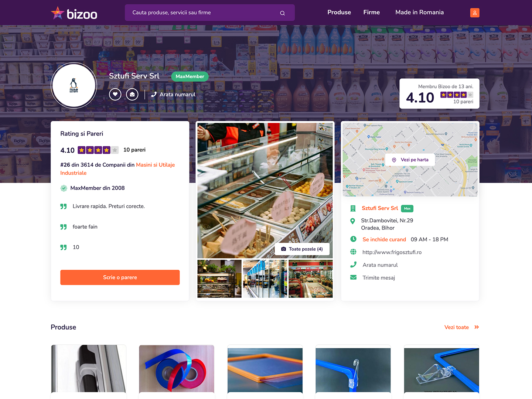This screenshot has height=399, width=532.
Task: Open the clear clip on blue frame product card
Action: 441,371
